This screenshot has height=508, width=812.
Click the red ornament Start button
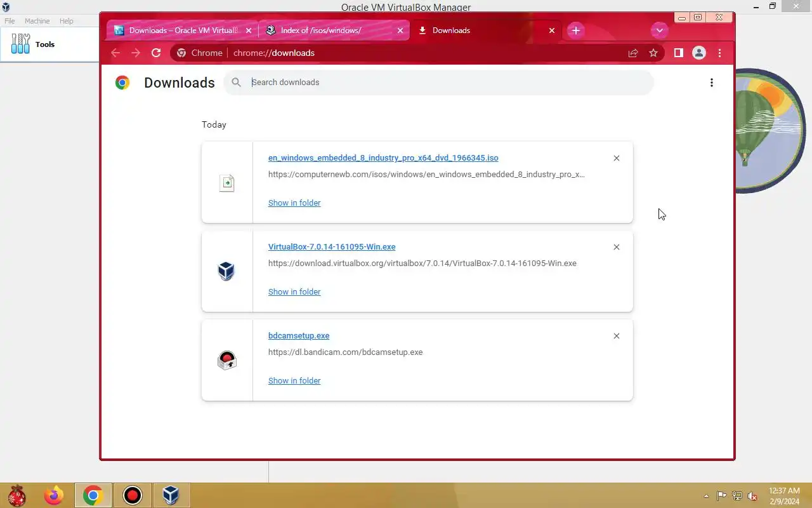(16, 495)
